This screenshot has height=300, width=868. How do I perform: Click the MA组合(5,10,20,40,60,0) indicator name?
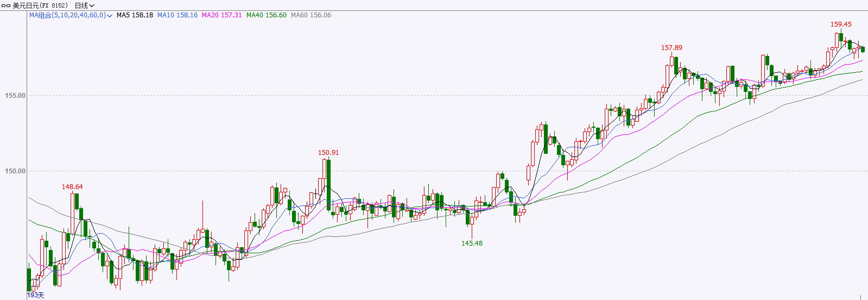(x=67, y=15)
